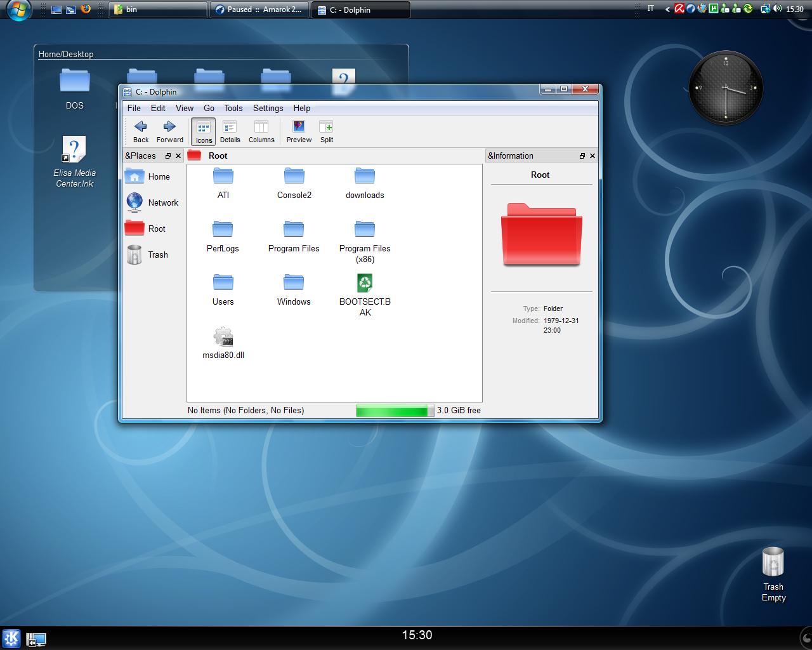Switch Dolphin to Columns view mode
812x650 pixels.
pos(261,131)
